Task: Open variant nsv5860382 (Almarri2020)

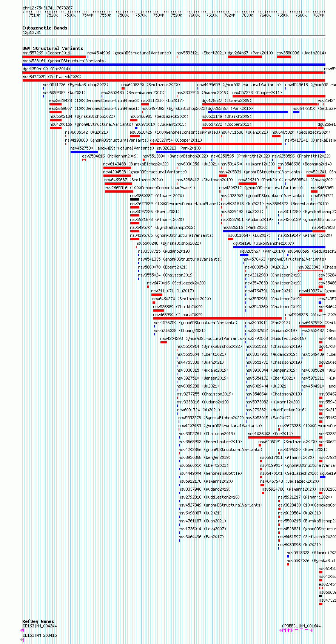Action: click(x=157, y=196)
